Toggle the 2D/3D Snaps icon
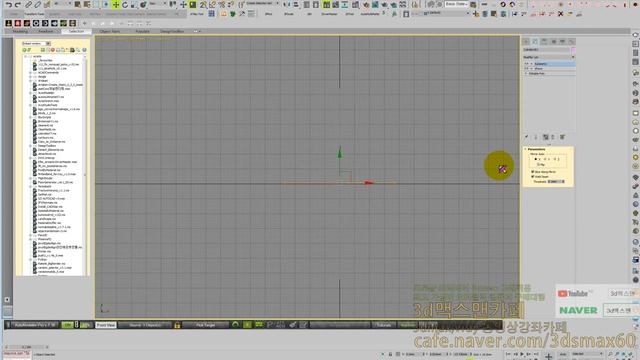 coord(203,5)
